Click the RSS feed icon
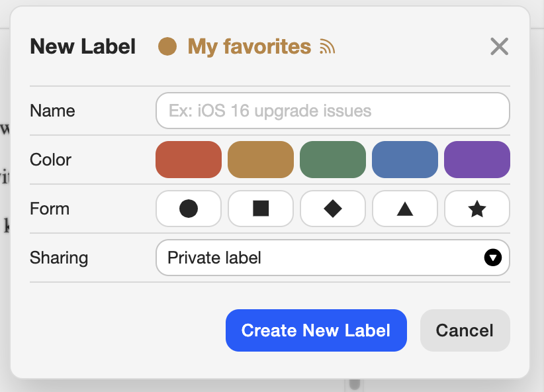The width and height of the screenshot is (544, 392). point(328,47)
